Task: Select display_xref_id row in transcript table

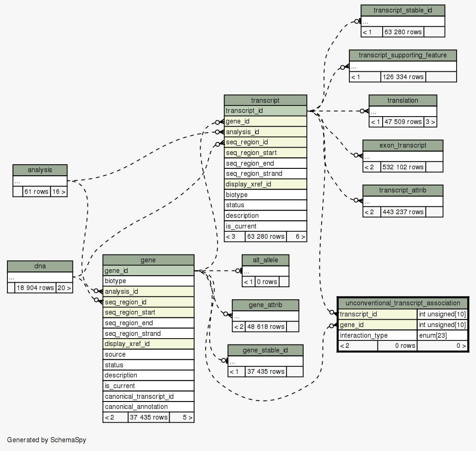Action: [x=265, y=184]
